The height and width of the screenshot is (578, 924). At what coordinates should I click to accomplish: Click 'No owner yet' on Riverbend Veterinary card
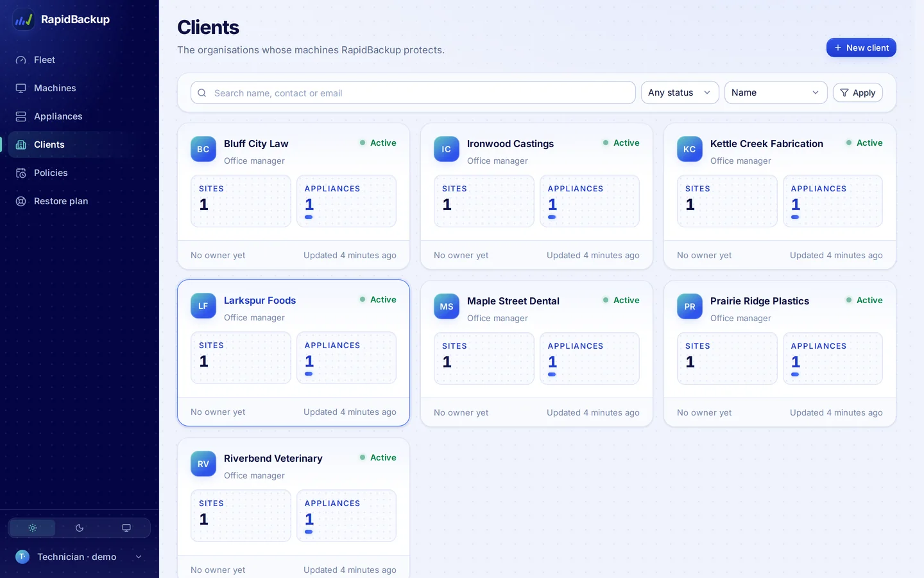click(x=218, y=570)
